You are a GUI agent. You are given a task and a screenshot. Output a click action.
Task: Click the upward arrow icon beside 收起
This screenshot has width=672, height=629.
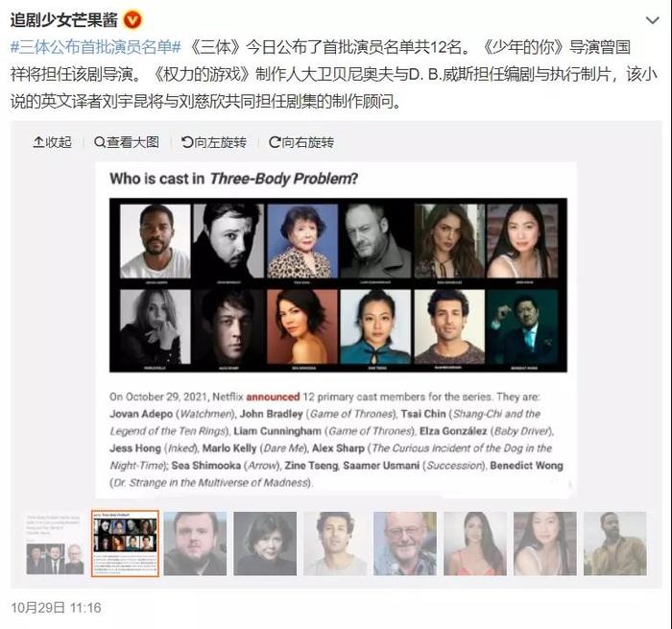(x=38, y=142)
